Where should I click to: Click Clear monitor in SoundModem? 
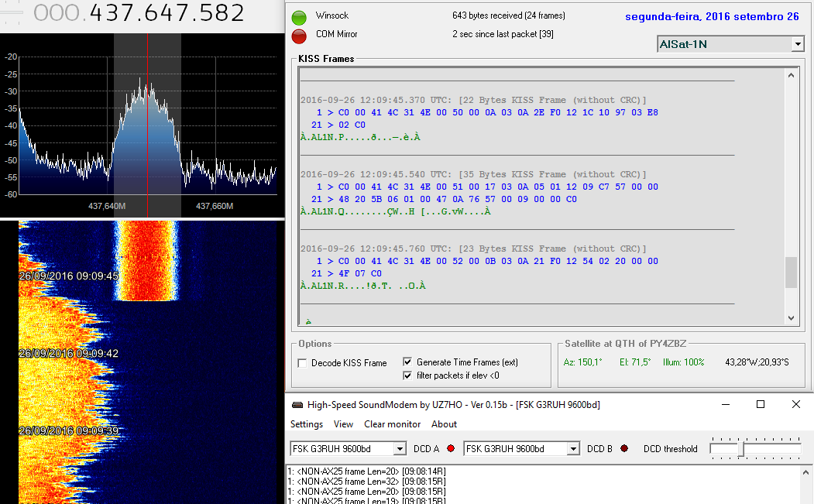393,424
